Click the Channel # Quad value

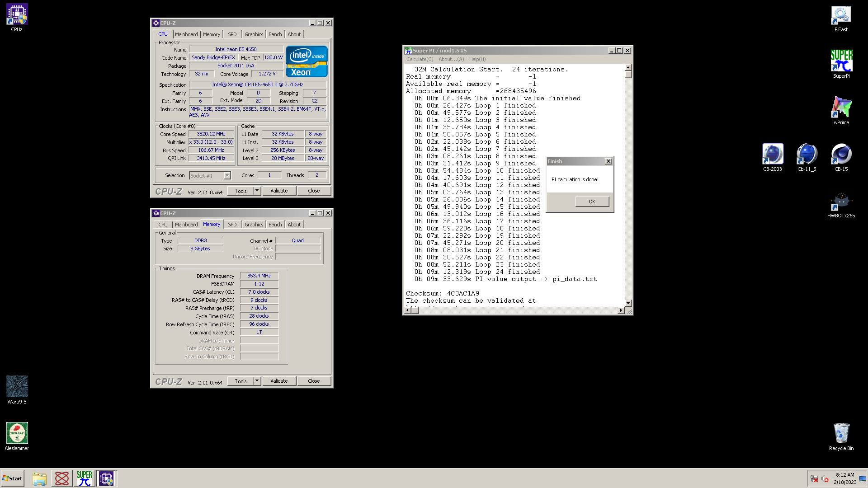click(x=297, y=240)
